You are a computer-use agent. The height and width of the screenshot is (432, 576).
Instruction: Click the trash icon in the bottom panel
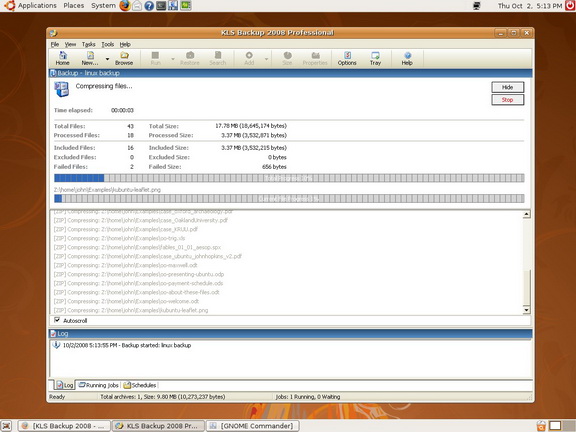click(x=541, y=426)
